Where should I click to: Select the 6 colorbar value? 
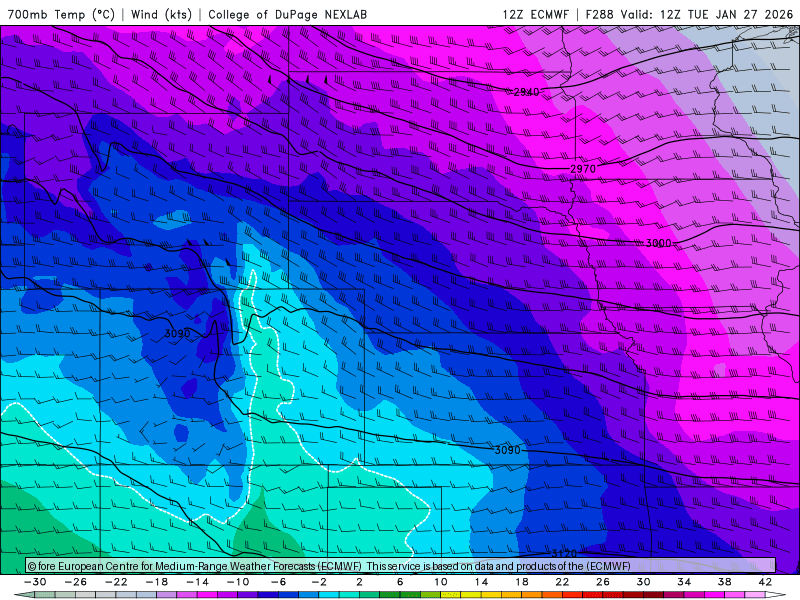point(400,582)
